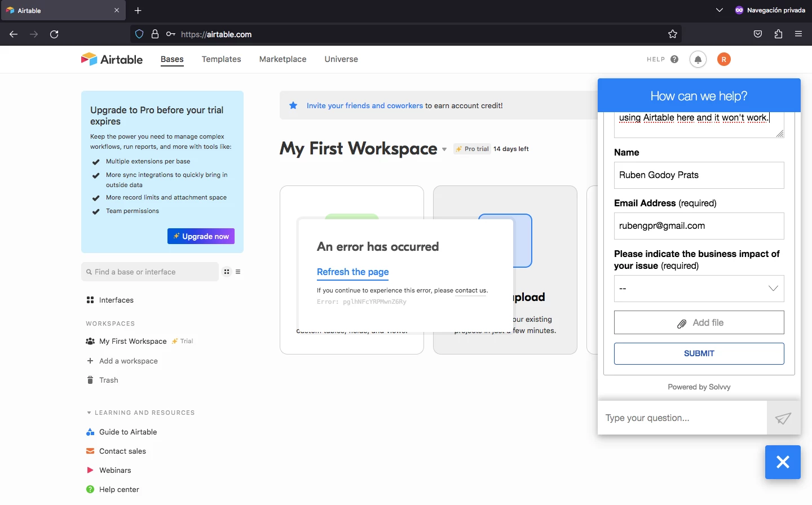Open Contact sales link
This screenshot has width=812, height=505.
[122, 451]
